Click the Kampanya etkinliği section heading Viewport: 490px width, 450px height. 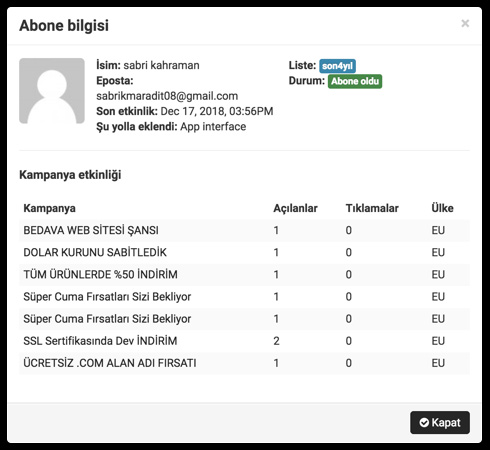70,175
